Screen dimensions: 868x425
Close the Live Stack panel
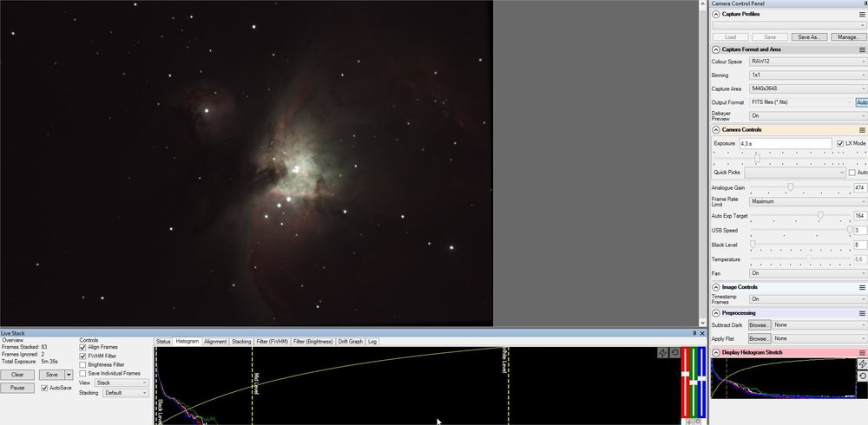(x=702, y=333)
